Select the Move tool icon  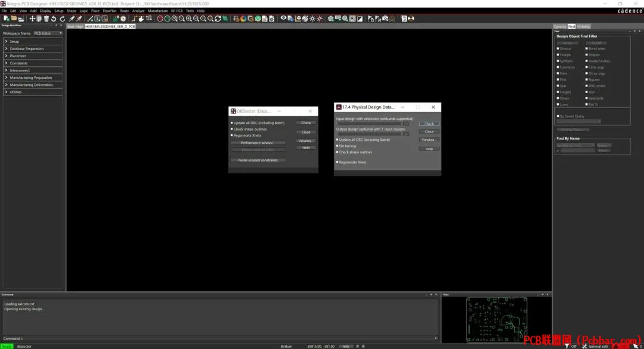point(32,18)
